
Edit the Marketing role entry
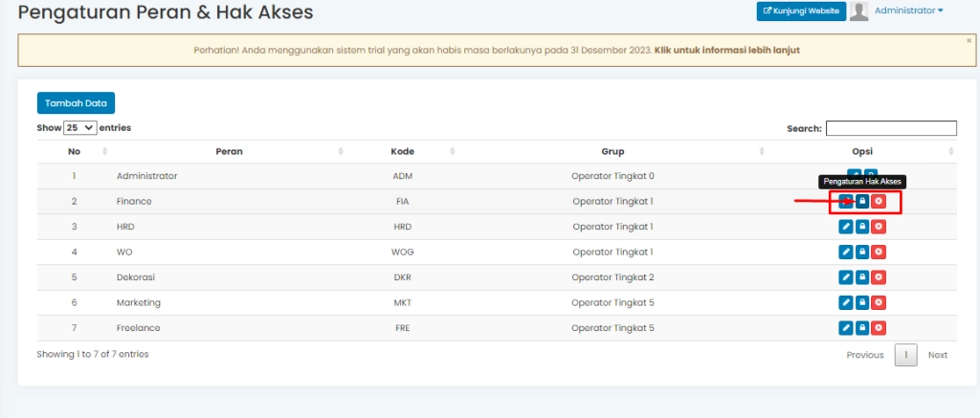[845, 302]
